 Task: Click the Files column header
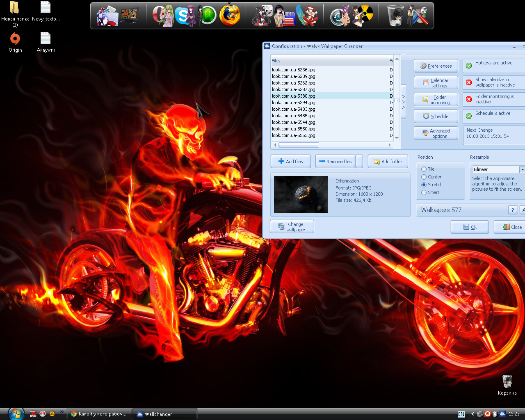coord(329,61)
